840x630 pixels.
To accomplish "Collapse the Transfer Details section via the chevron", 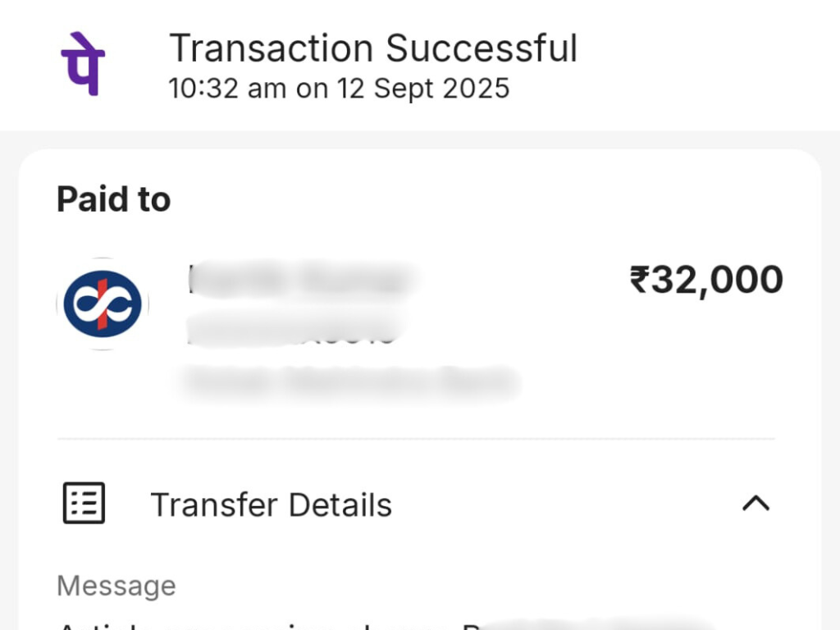I will (754, 504).
